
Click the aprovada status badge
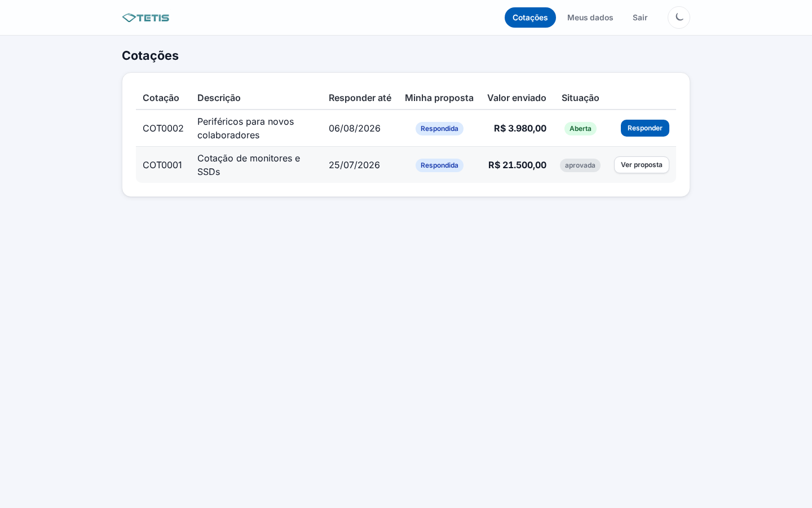click(580, 165)
